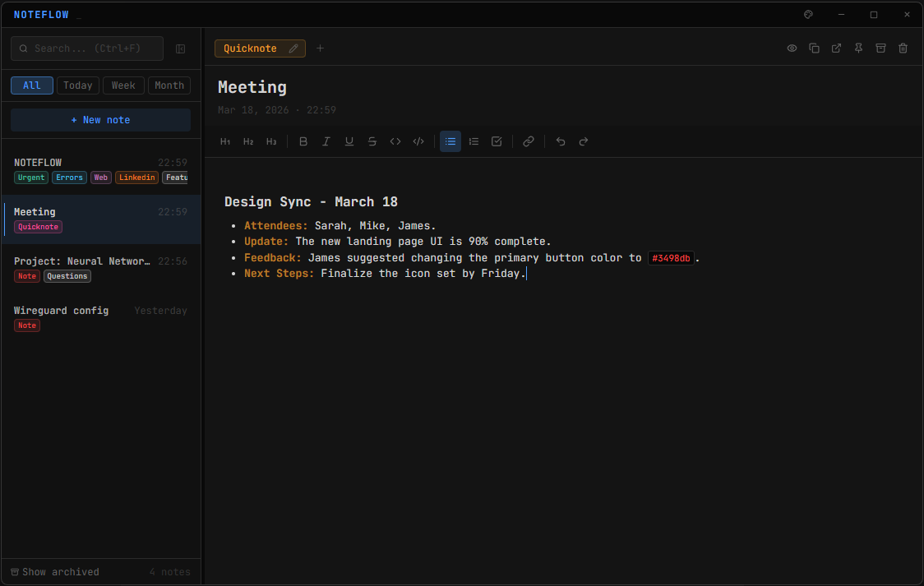Click the #3498db color value in the note
The width and height of the screenshot is (924, 586).
671,257
